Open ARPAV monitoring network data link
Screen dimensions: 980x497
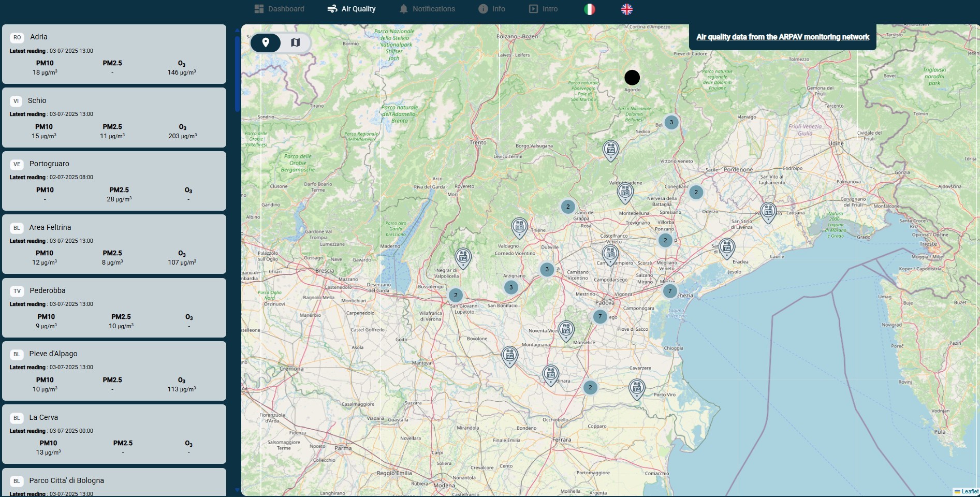782,37
